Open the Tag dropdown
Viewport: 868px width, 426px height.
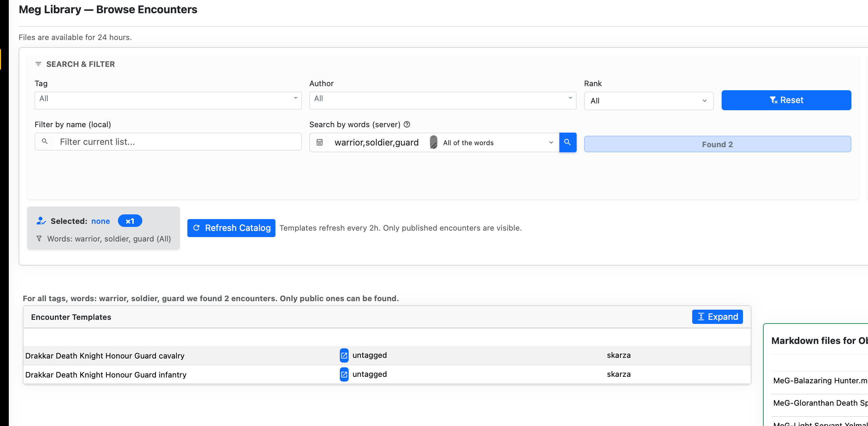coord(168,100)
